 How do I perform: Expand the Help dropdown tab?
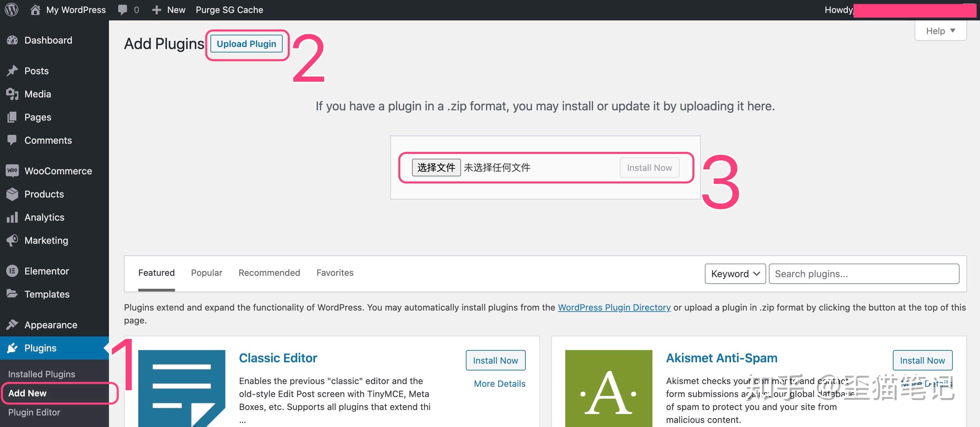click(x=940, y=31)
